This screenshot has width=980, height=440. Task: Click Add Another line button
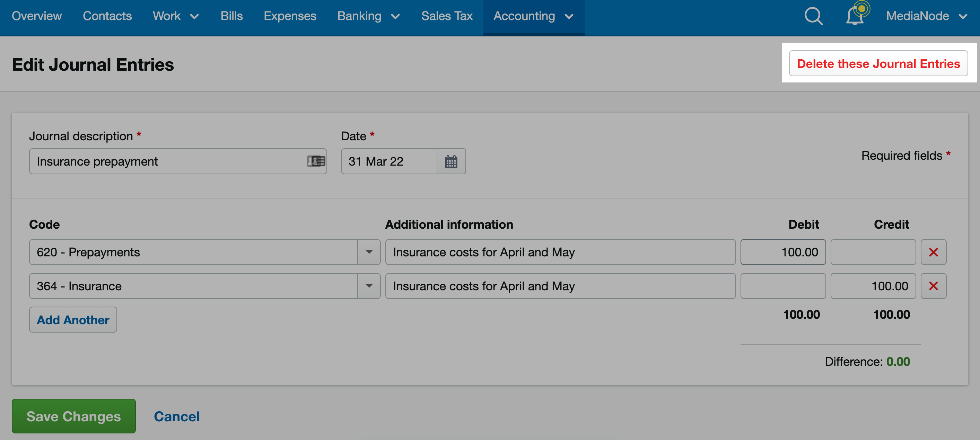point(73,320)
